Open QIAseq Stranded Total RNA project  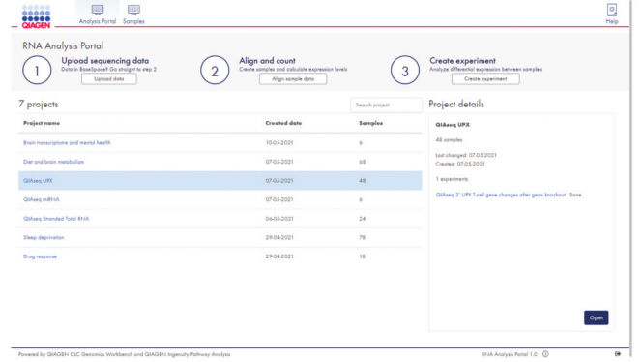pos(56,219)
